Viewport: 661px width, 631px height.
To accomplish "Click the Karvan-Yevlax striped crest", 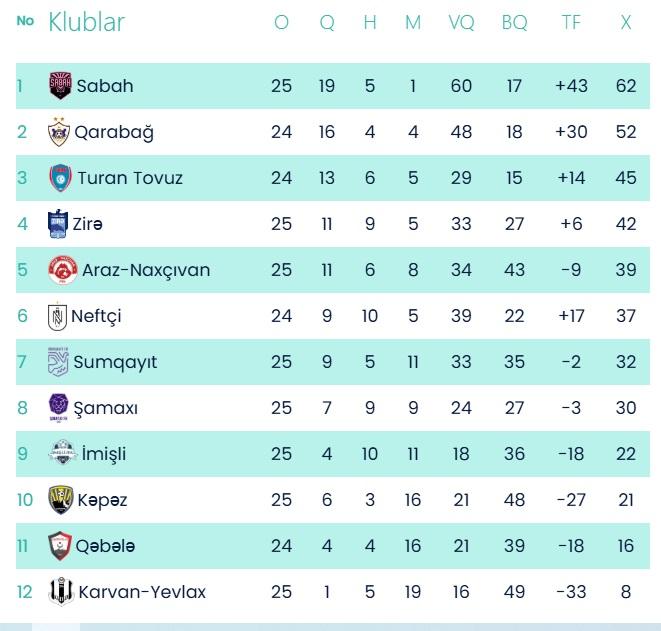I will (60, 592).
